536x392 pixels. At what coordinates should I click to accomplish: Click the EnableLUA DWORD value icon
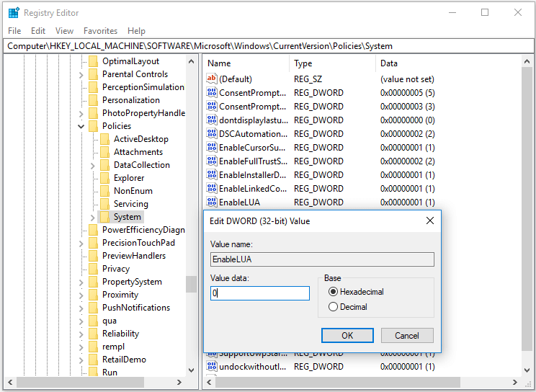(212, 202)
